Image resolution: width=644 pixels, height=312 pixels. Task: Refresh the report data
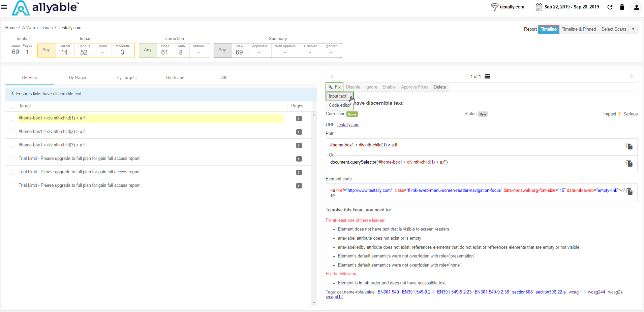coord(610,7)
